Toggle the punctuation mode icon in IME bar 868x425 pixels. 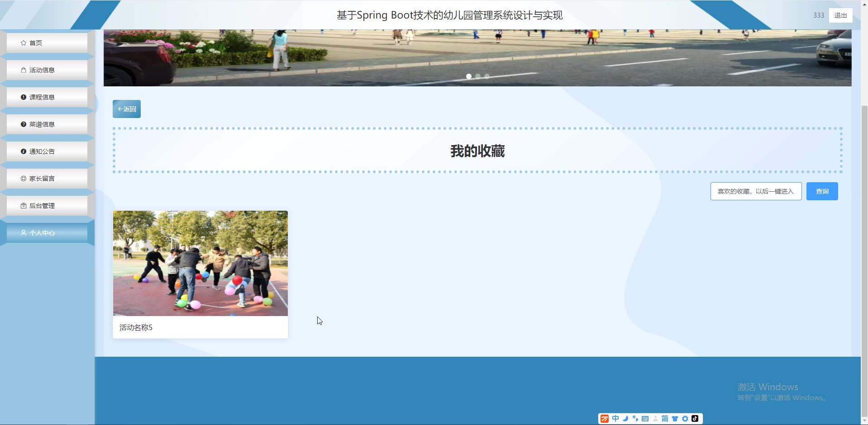click(635, 419)
